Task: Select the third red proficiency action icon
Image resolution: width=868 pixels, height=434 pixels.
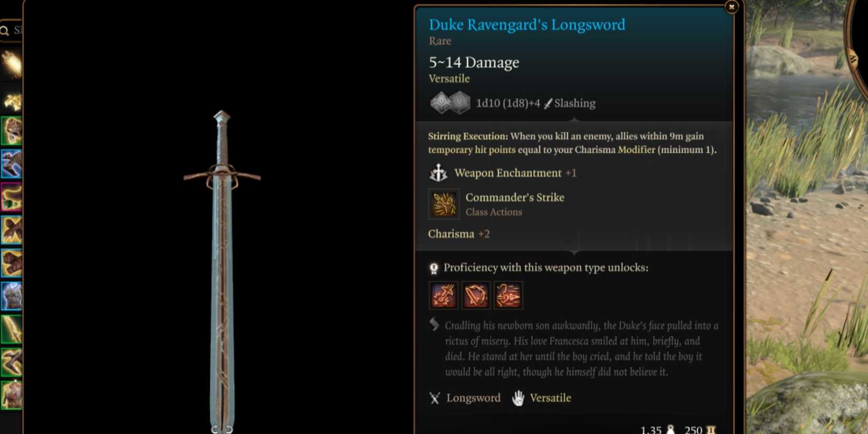Action: pos(508,296)
